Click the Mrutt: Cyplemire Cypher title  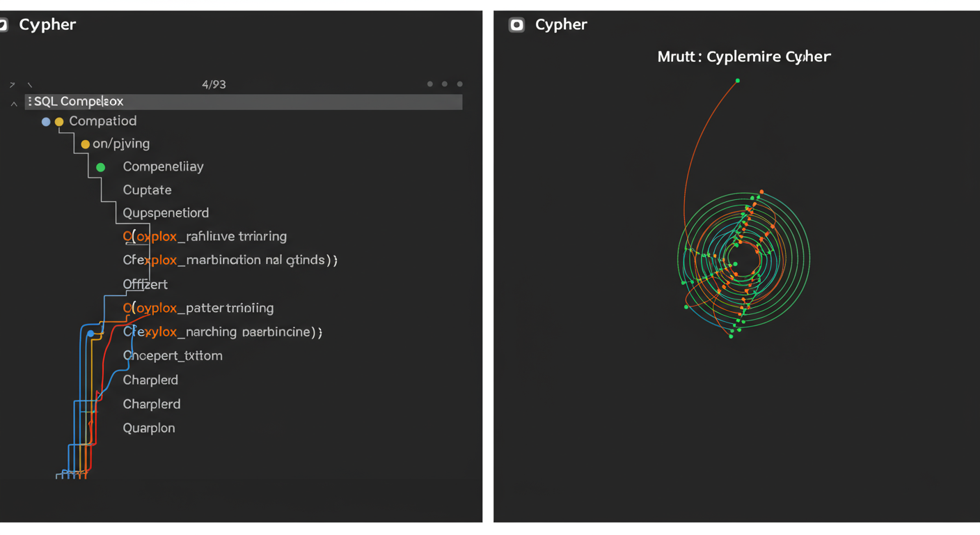coord(743,57)
